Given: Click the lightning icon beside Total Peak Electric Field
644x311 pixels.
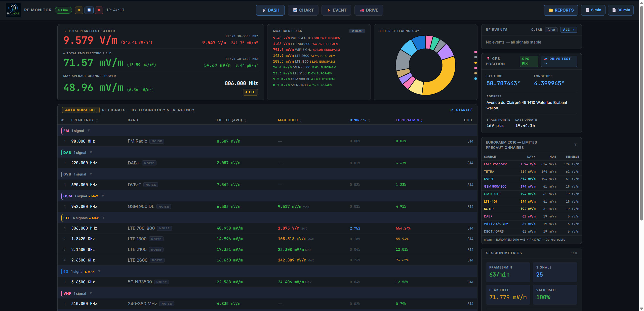Looking at the screenshot, I should click(65, 31).
